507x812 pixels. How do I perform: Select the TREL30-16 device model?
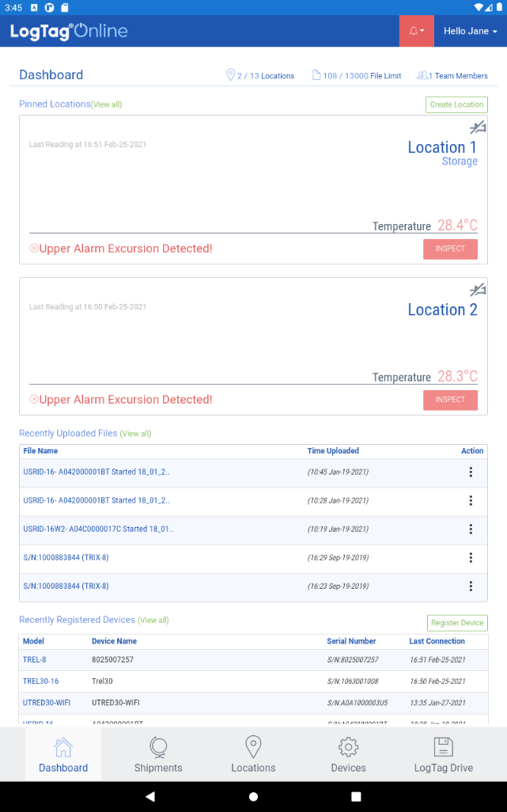tap(41, 681)
